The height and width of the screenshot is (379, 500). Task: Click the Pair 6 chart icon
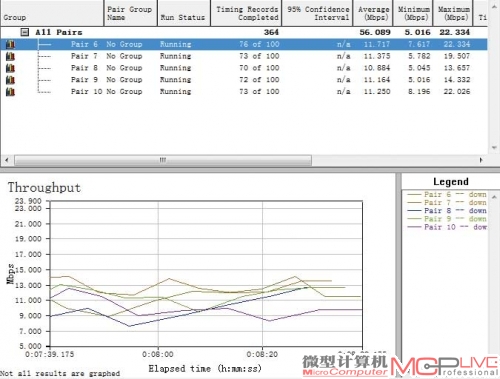click(x=10, y=44)
